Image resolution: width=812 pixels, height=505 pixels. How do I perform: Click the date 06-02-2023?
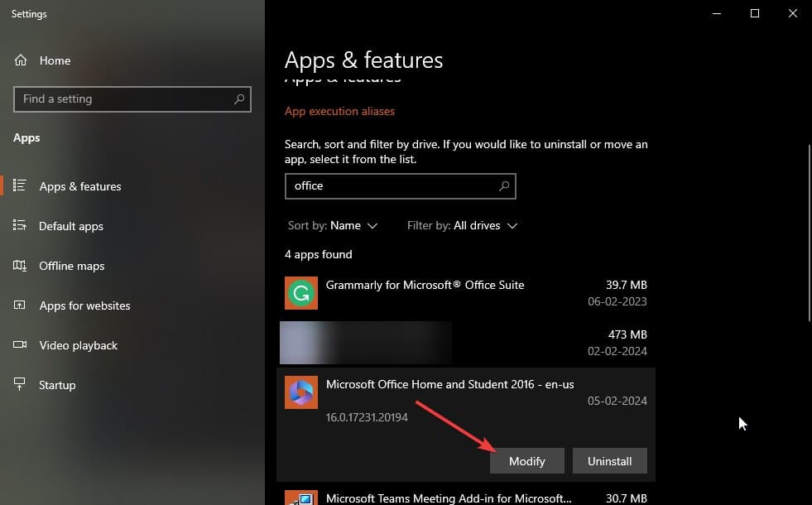[617, 301]
